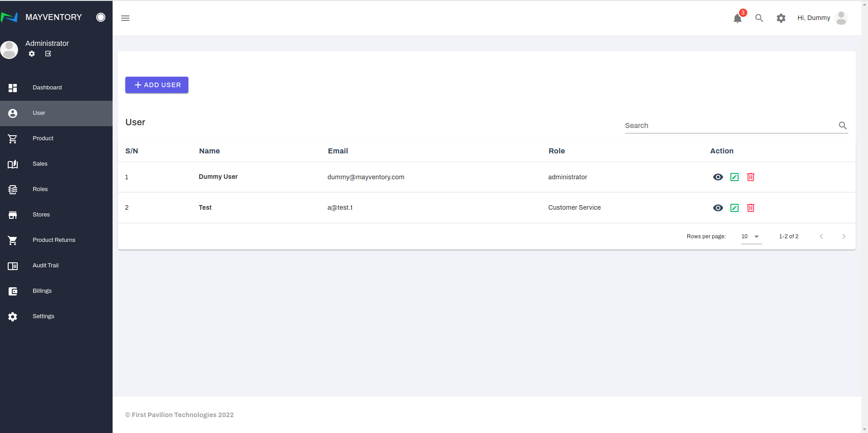This screenshot has width=868, height=433.
Task: Click the ADD USER button
Action: [157, 85]
